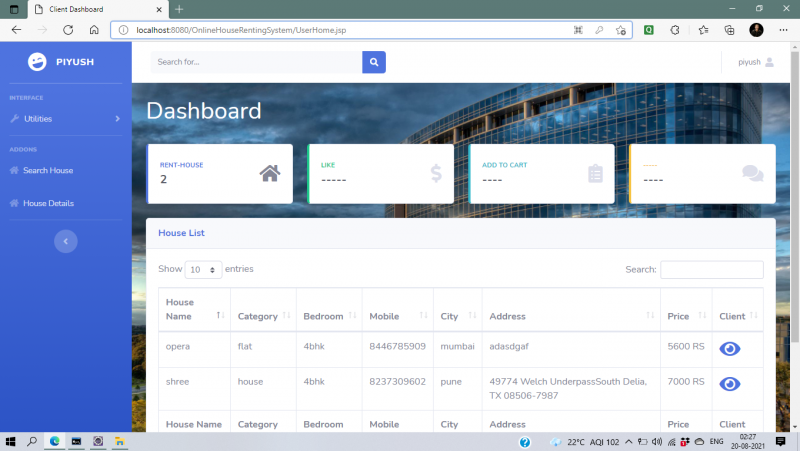View client details for opera house

pyautogui.click(x=730, y=348)
